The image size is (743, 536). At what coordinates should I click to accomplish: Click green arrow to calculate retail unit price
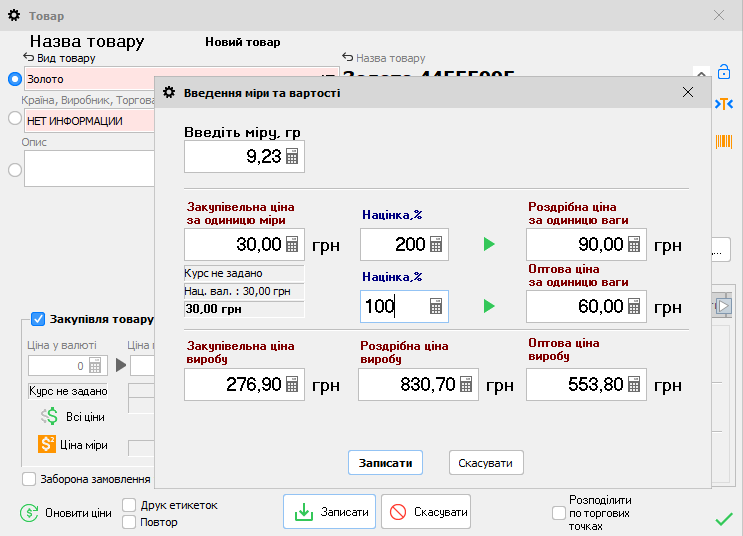click(488, 245)
